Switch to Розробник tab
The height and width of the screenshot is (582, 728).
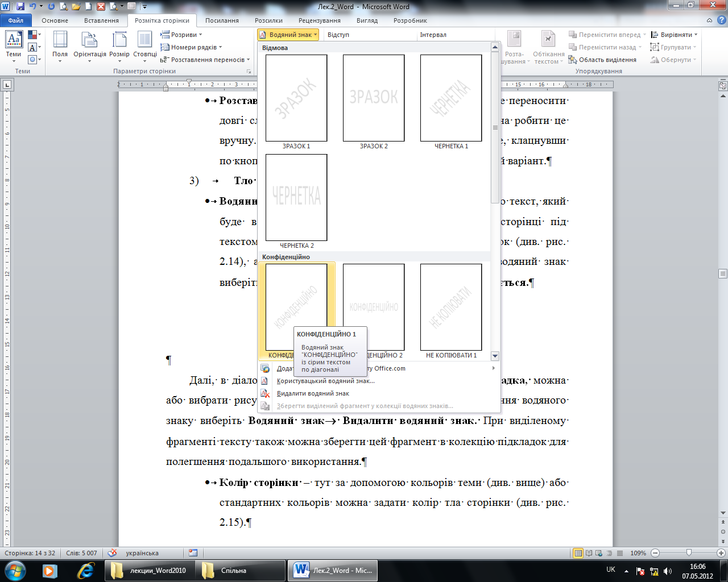click(410, 20)
